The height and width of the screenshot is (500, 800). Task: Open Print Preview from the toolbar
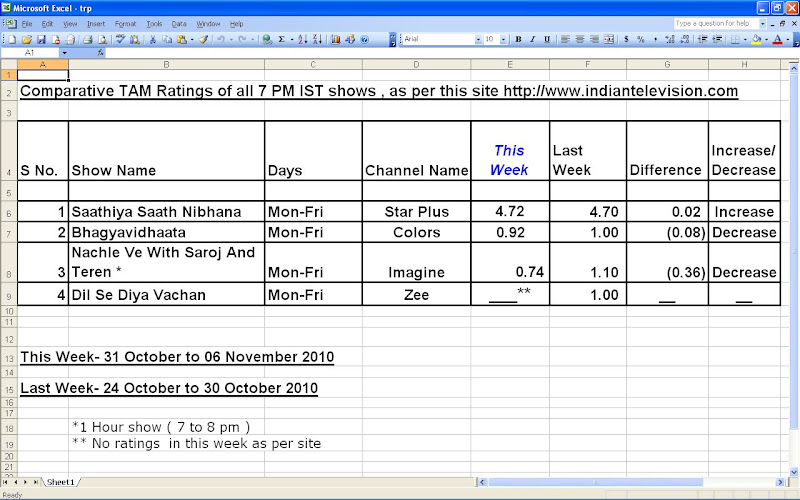[103, 39]
